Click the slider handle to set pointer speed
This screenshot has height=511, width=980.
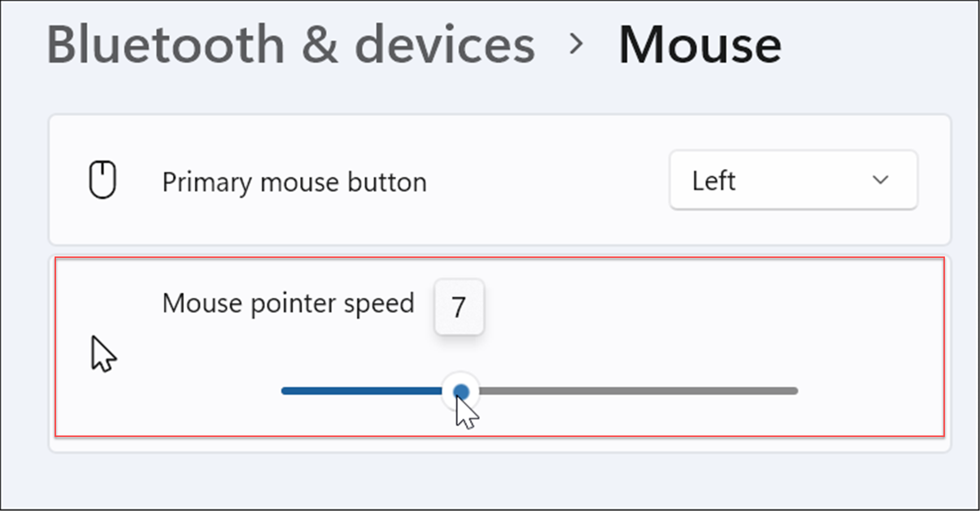(x=462, y=391)
